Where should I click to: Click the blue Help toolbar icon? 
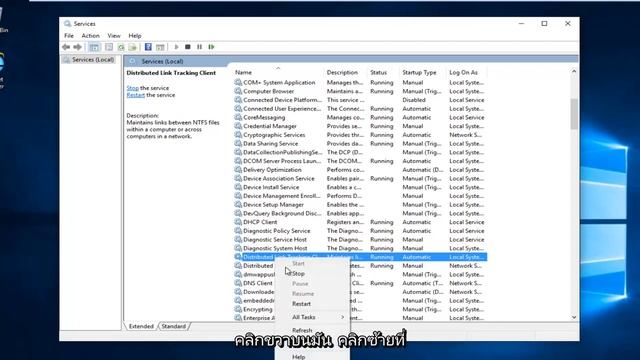click(148, 47)
